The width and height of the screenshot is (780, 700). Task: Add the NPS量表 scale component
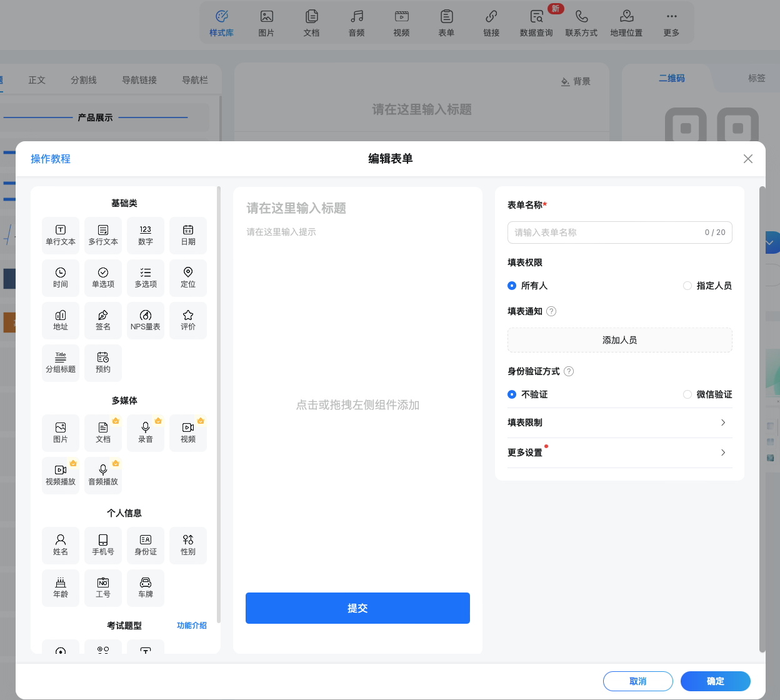tap(146, 321)
